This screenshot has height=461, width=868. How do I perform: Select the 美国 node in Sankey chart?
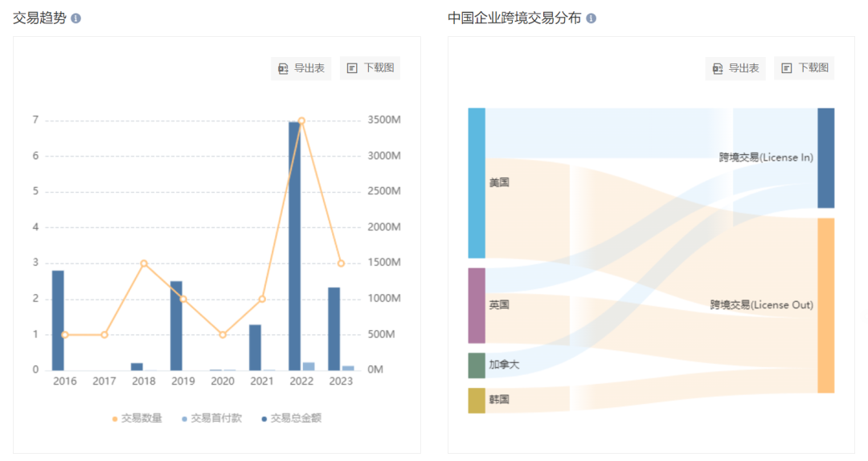(477, 182)
